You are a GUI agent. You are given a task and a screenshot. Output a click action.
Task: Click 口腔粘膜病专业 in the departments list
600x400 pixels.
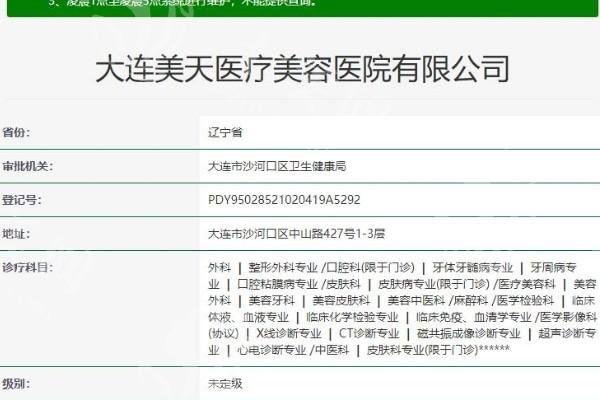coord(277,284)
